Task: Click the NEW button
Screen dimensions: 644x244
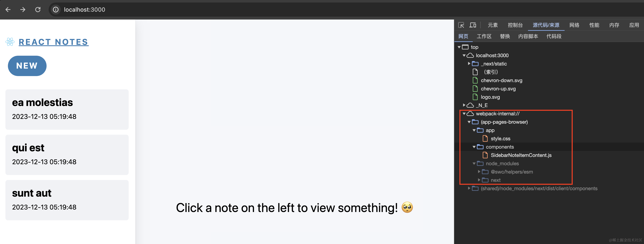Action: coord(27,66)
